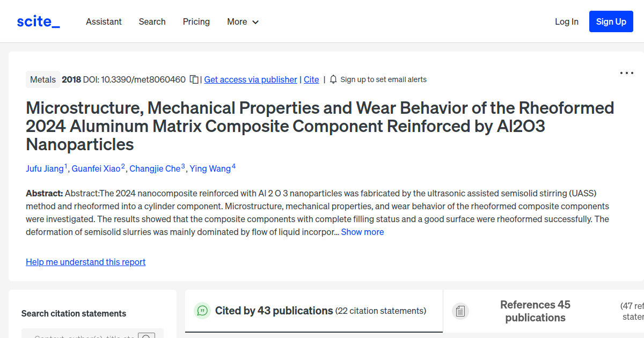Click the blue Sign Up button
The width and height of the screenshot is (644, 338).
(611, 21)
